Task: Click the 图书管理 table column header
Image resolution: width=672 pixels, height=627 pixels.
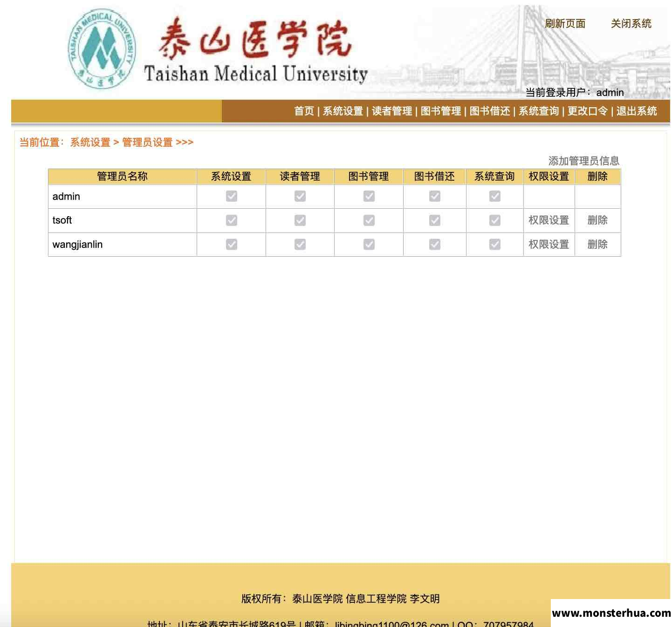Action: [369, 176]
